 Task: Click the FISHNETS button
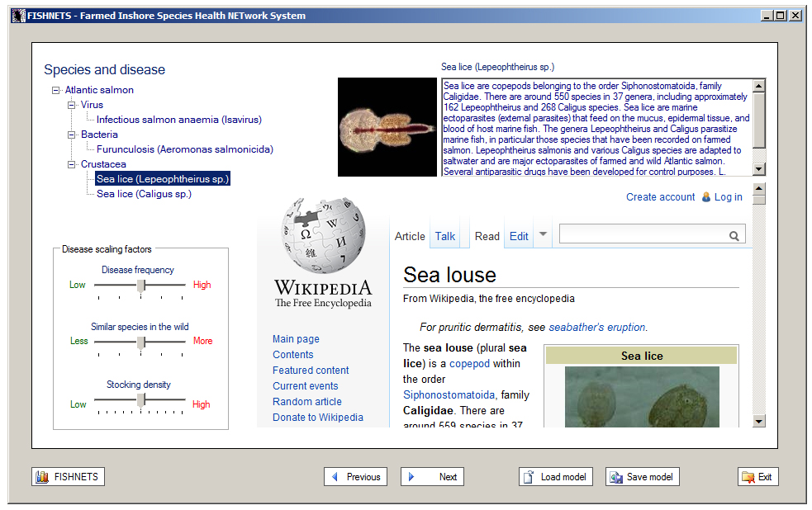[68, 477]
